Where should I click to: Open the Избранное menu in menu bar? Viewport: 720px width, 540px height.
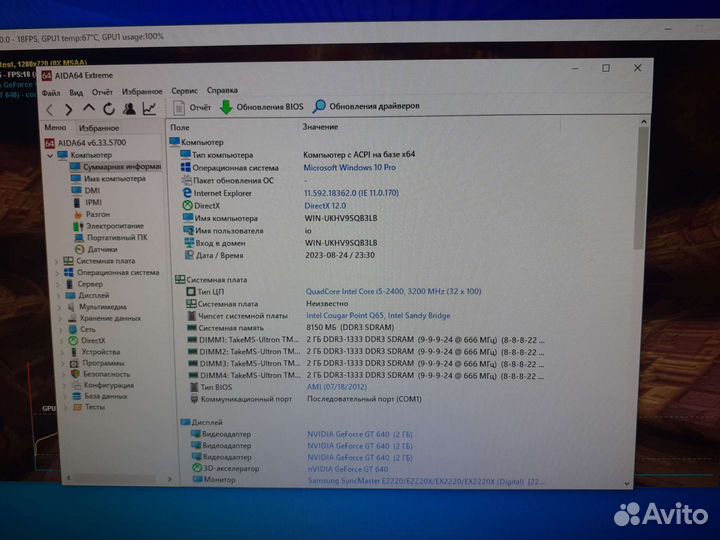(142, 91)
